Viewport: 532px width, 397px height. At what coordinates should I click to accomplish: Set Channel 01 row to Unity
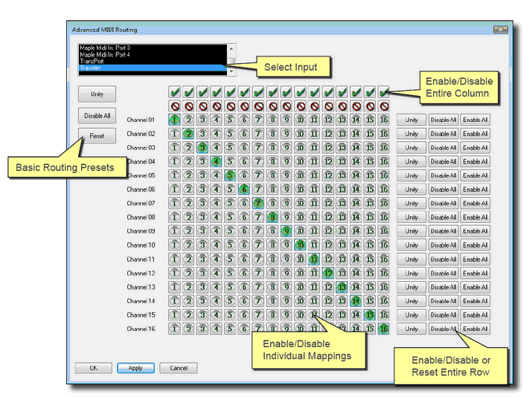(x=411, y=120)
